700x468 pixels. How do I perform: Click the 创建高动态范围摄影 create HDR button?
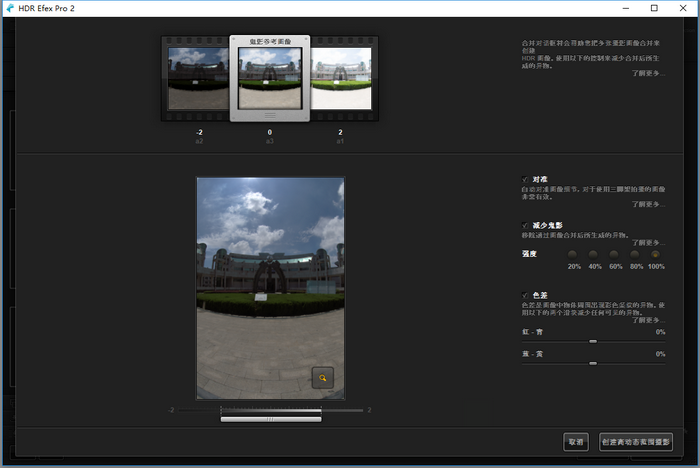point(636,442)
